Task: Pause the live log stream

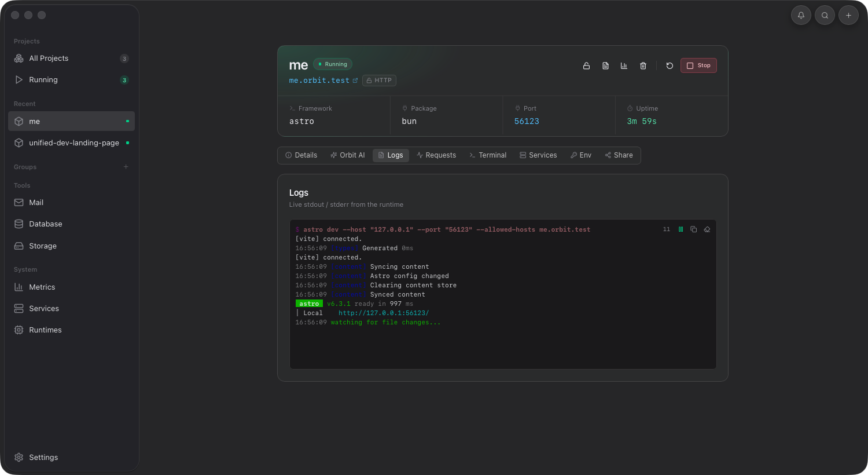Action: 681,229
